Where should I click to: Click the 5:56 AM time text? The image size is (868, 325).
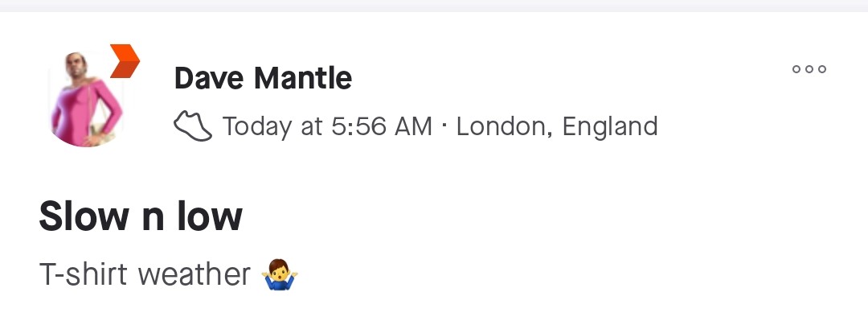tap(382, 126)
